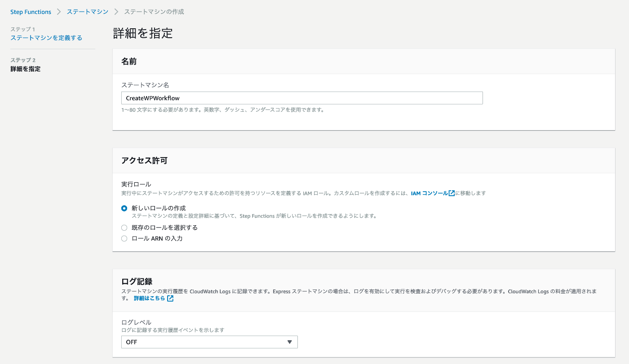Enable new role creation by clicking its label
The height and width of the screenshot is (364, 629).
point(157,208)
